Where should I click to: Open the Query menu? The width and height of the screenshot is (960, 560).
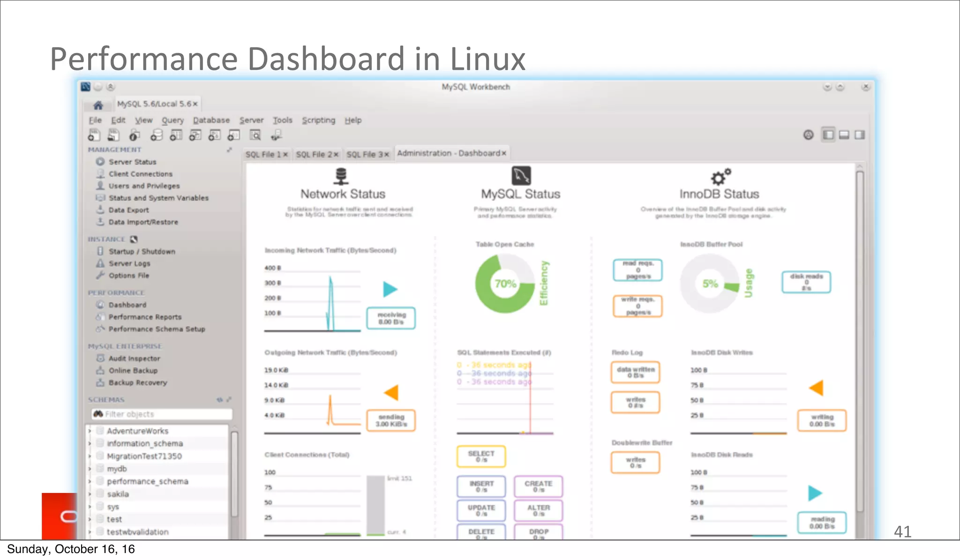172,120
